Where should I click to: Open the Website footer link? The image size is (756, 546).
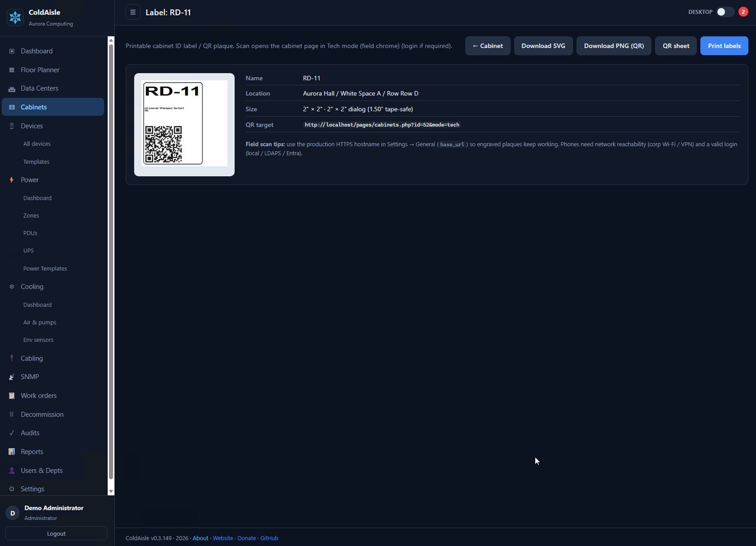223,538
